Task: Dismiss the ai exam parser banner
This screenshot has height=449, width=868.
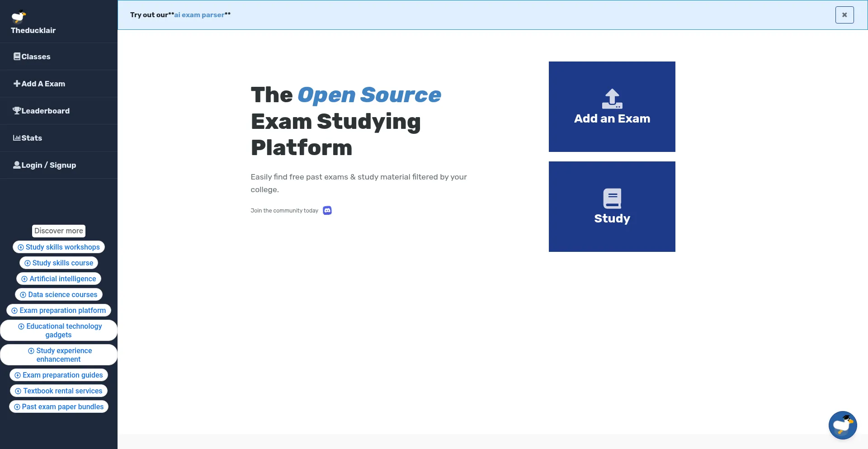Action: (844, 15)
